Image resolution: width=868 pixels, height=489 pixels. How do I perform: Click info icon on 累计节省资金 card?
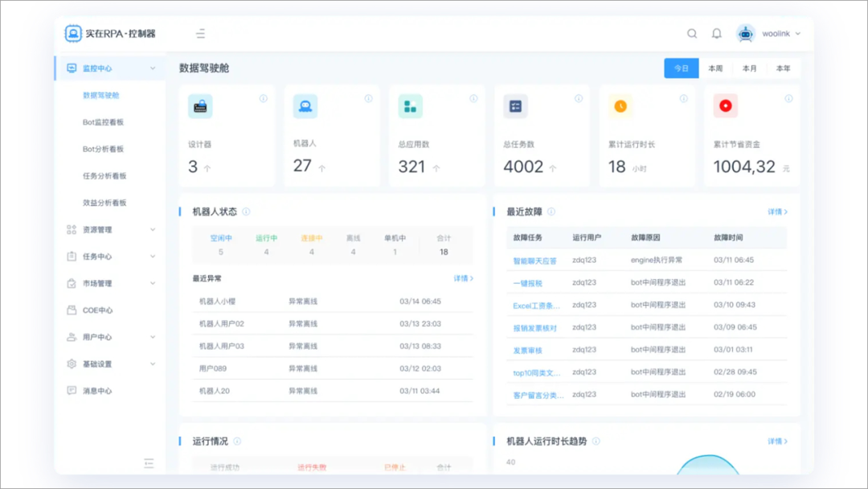point(789,99)
